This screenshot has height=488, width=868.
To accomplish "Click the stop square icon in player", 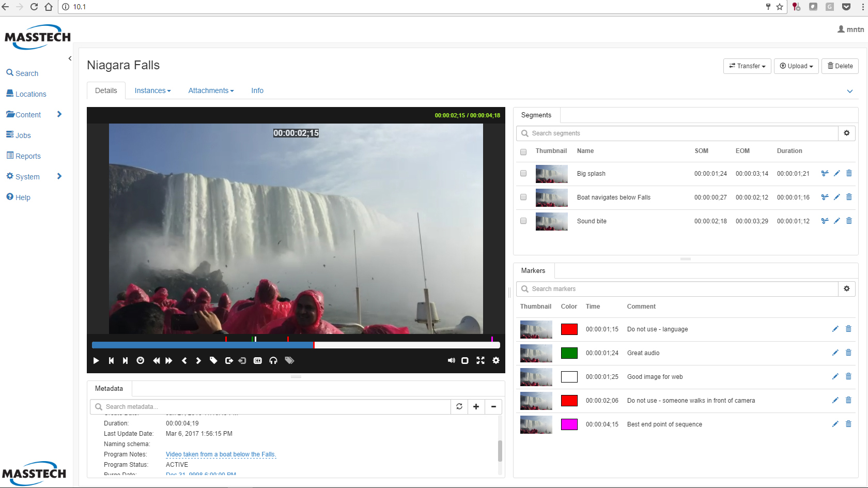I will (x=465, y=360).
